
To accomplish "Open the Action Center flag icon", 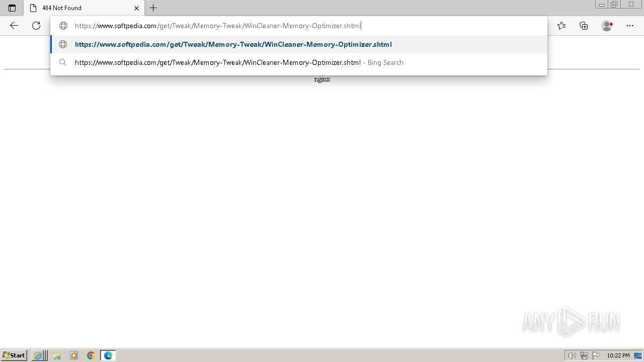I will (x=596, y=355).
